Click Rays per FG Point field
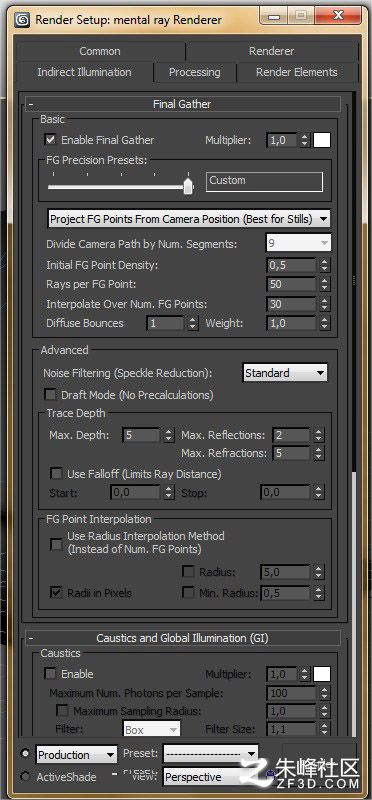Viewport: 372px width, 800px height. 291,284
